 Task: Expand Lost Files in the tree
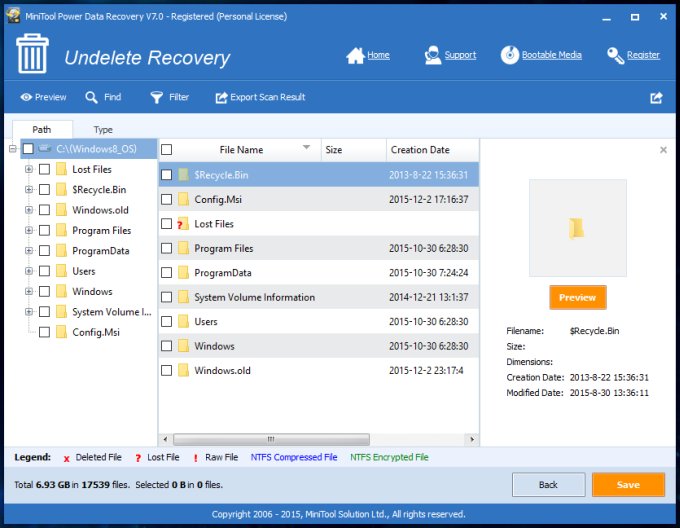(x=29, y=169)
